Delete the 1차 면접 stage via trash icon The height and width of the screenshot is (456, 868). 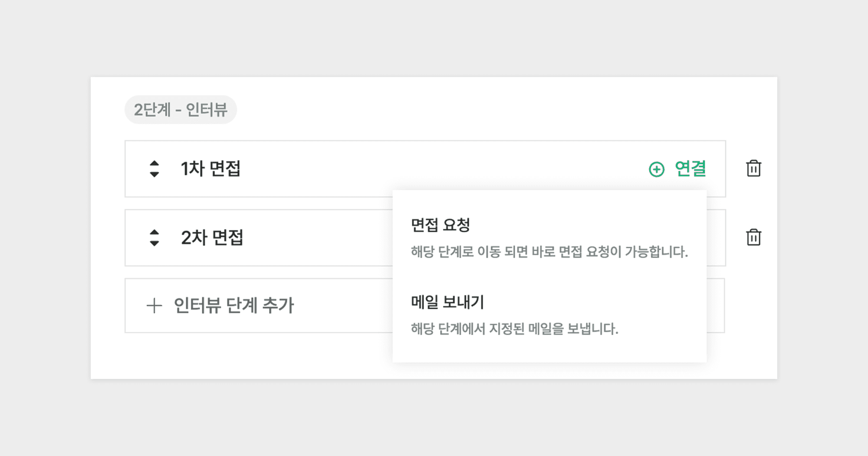point(753,169)
